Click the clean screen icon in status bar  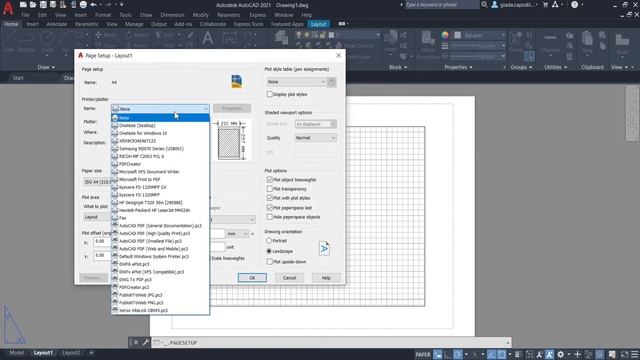point(624,354)
